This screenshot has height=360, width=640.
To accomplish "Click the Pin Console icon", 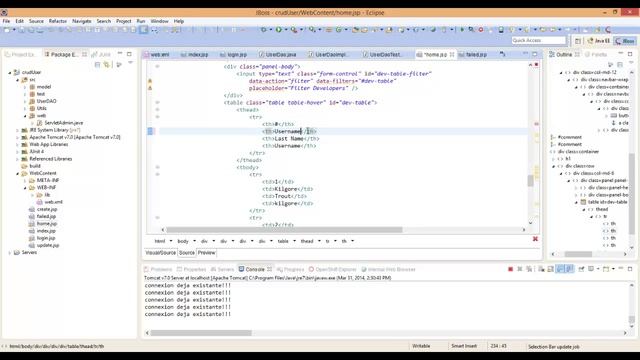I will pyautogui.click(x=581, y=269).
